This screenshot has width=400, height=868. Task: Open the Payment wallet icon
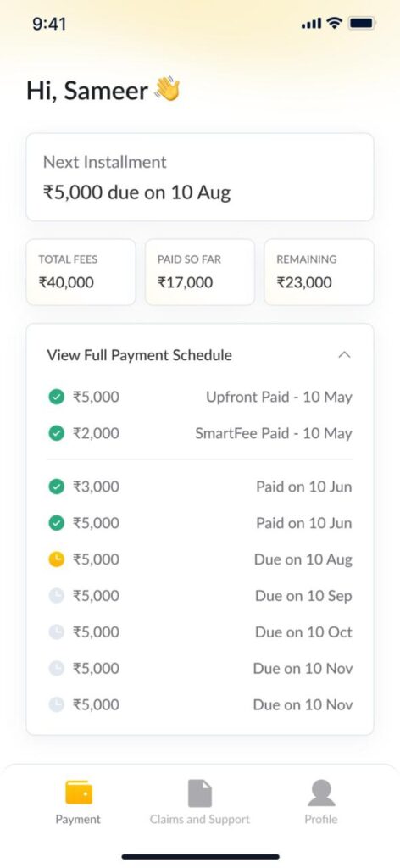79,793
